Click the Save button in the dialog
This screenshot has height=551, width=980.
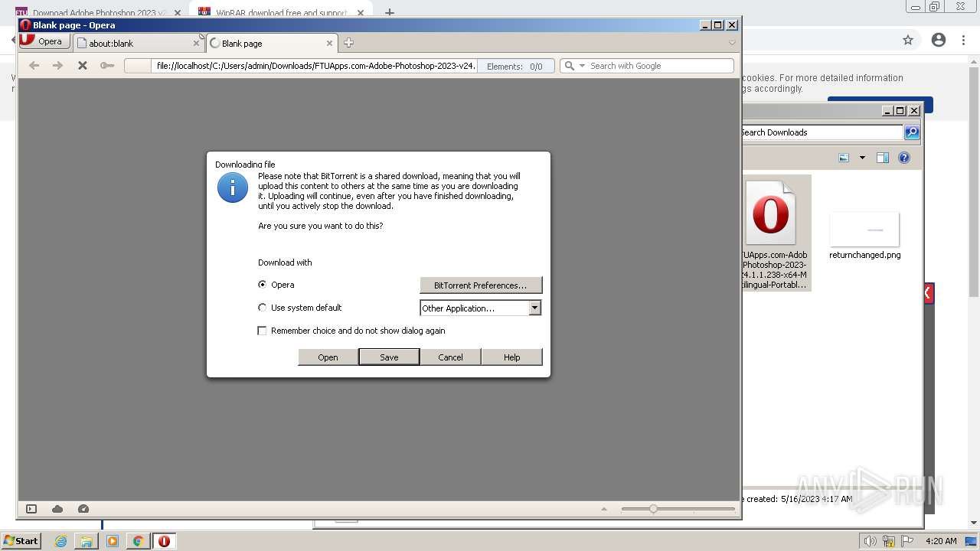coord(389,357)
